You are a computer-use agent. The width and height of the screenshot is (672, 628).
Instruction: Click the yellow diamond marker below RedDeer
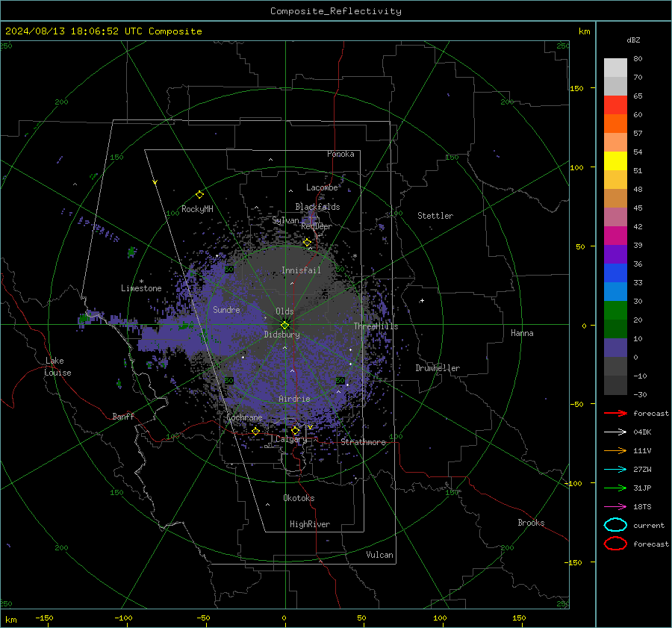tap(307, 243)
